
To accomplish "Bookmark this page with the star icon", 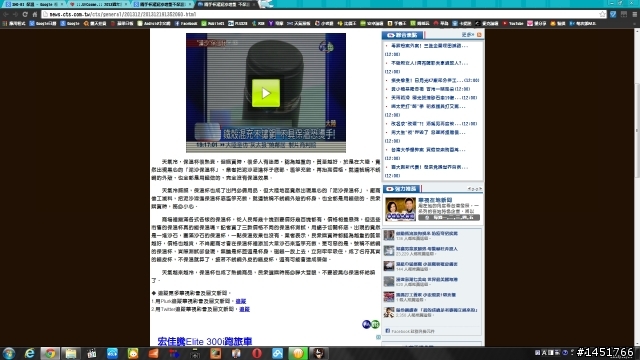I will (602, 14).
